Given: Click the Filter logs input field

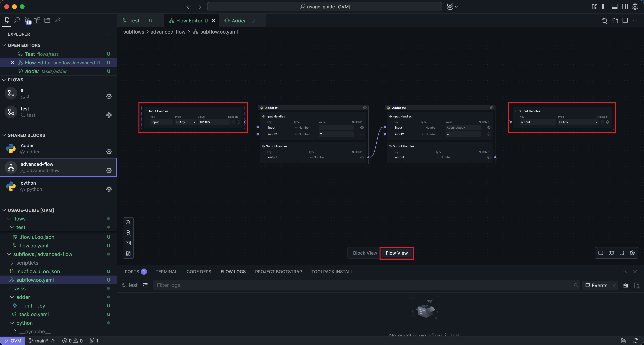Looking at the screenshot, I should coord(363,285).
